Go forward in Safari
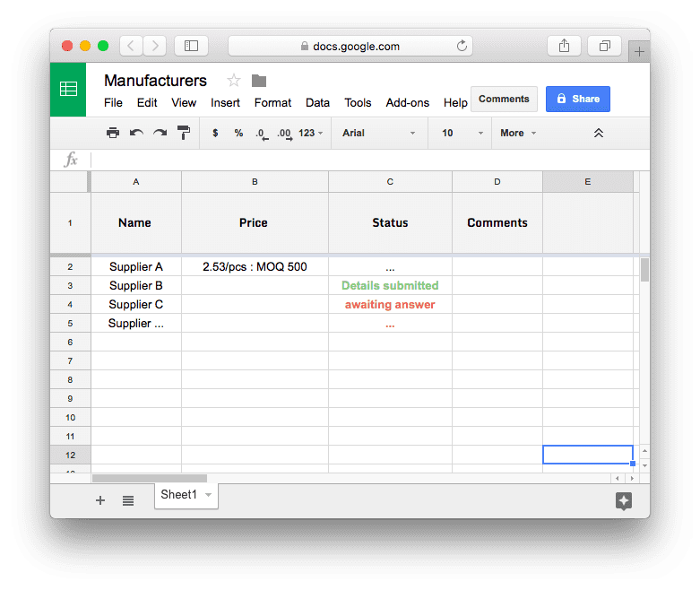 point(155,46)
